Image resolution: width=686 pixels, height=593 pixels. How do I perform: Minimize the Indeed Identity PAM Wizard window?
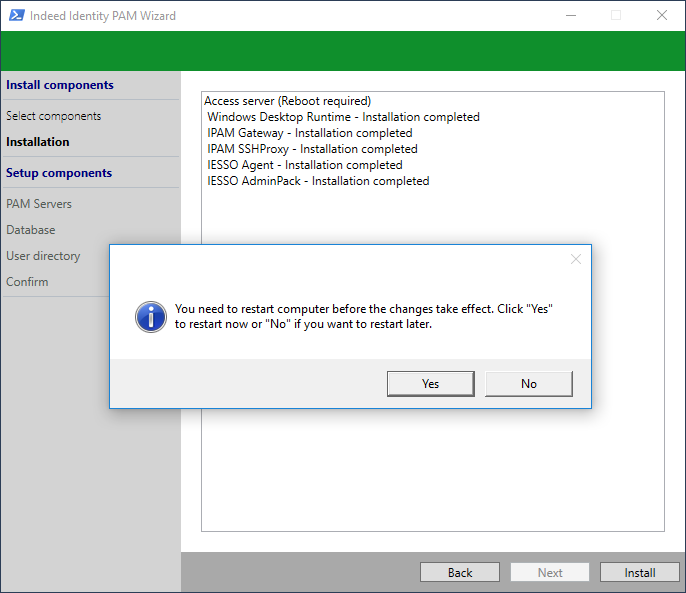570,15
